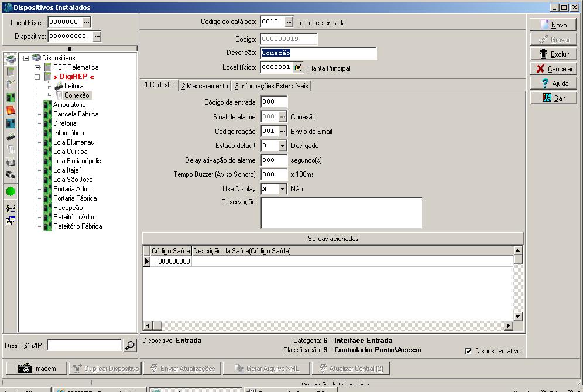Click the security camera icon in sidebar
583x392 pixels.
tap(11, 175)
